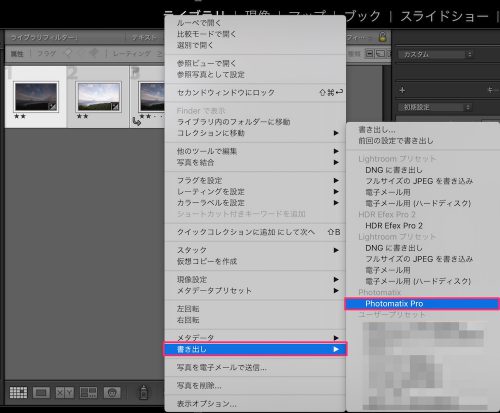The width and height of the screenshot is (500, 413).
Task: Switch to Loupe view icon
Action: pos(41,393)
